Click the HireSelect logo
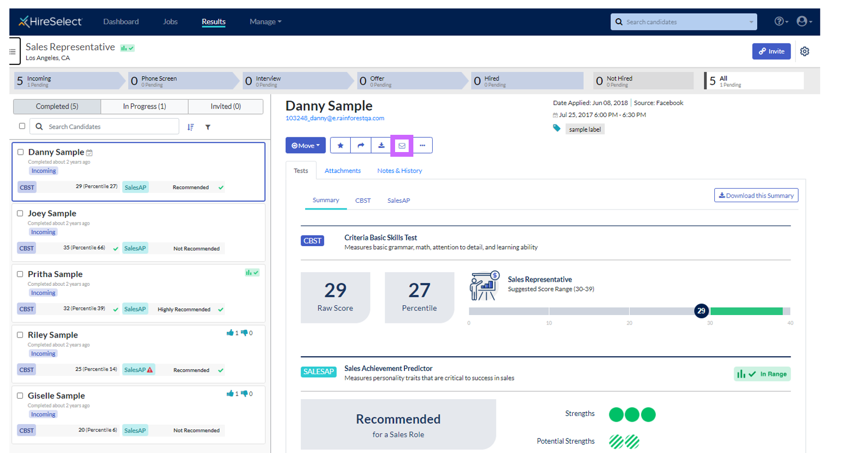 [50, 21]
